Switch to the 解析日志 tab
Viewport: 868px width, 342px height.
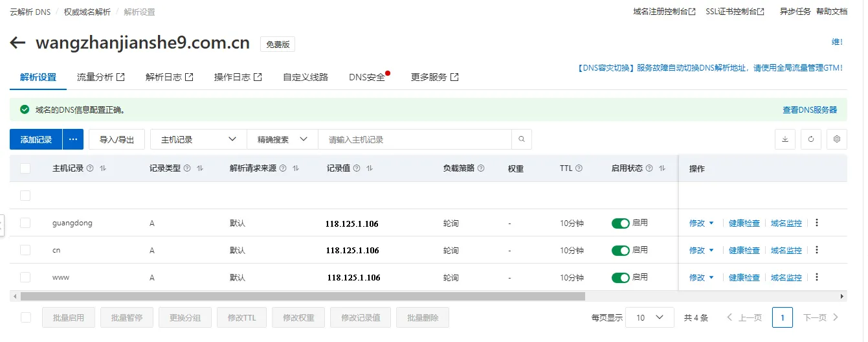coord(169,77)
